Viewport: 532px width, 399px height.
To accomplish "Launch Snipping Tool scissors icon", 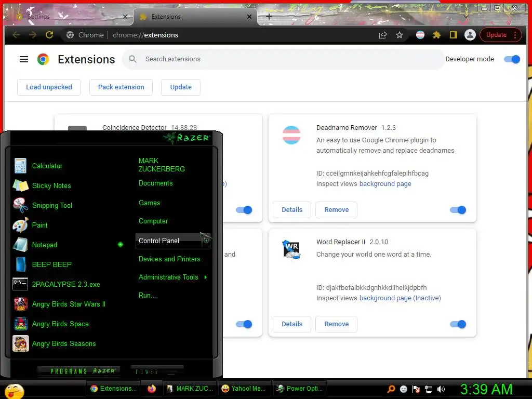I will (20, 205).
